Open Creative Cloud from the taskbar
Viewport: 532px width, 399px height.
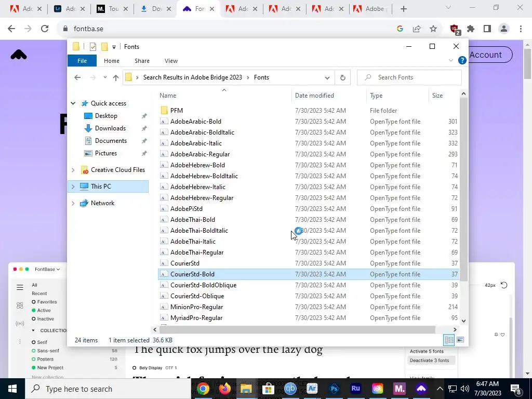[x=377, y=389]
